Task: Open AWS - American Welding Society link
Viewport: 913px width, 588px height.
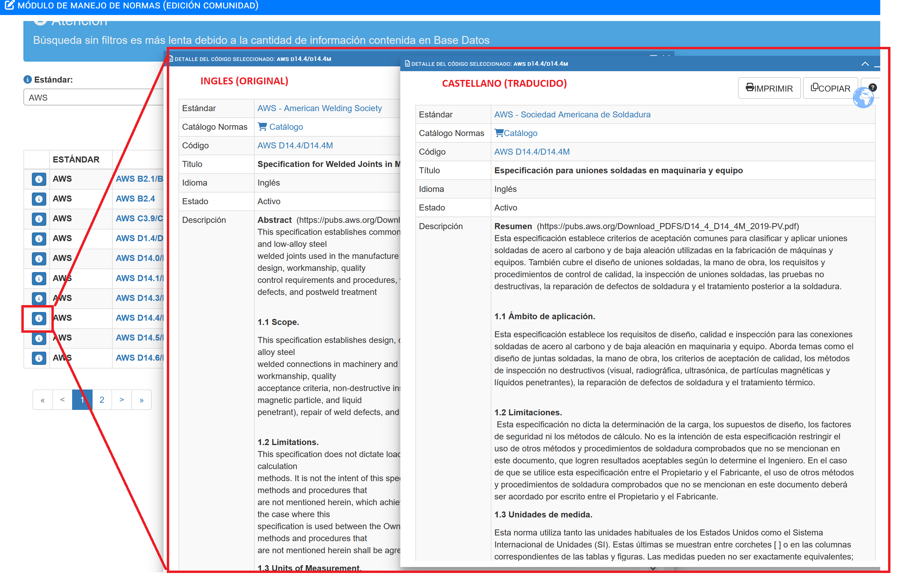Action: tap(319, 108)
